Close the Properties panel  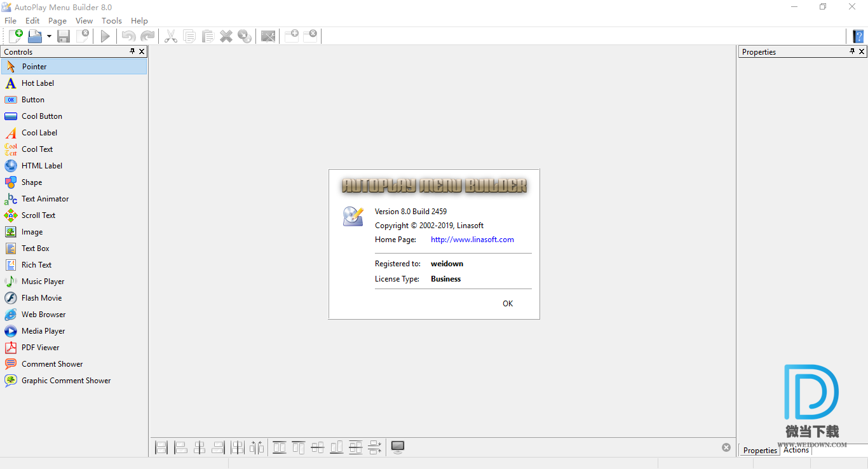862,51
